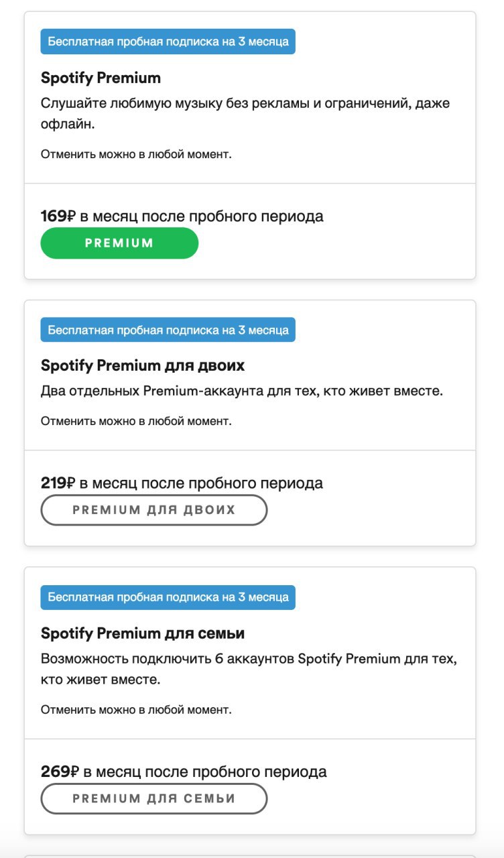Viewport: 504px width, 858px height.
Task: Click cancel-anytime note in the individual Premium card
Action: (136, 154)
